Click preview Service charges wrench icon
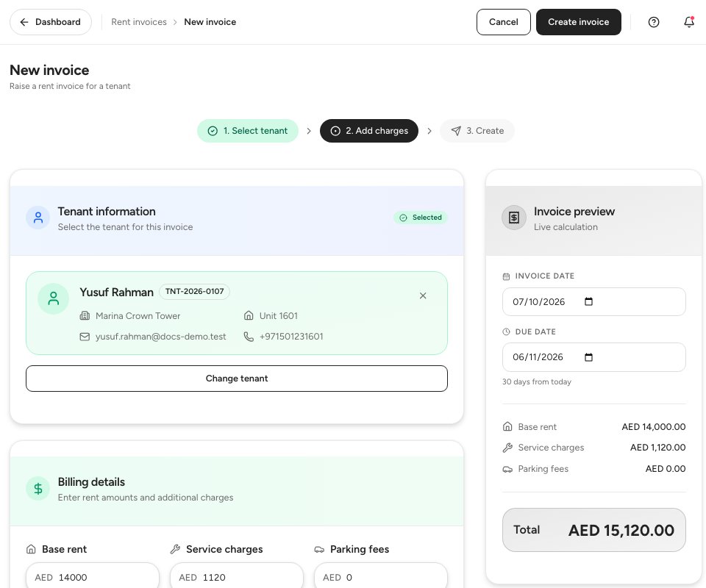Screen dimensions: 706x588 [x=507, y=448]
